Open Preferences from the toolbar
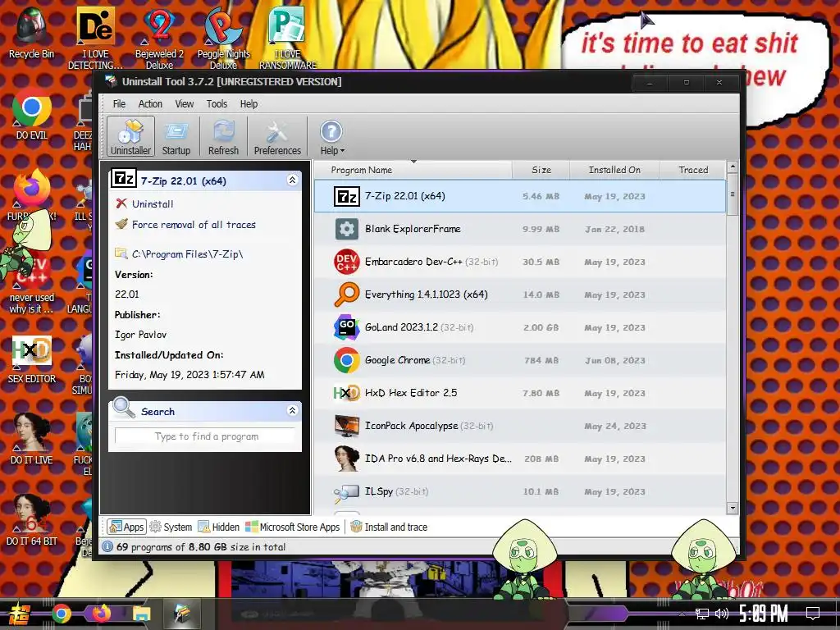The height and width of the screenshot is (630, 840). 277,137
